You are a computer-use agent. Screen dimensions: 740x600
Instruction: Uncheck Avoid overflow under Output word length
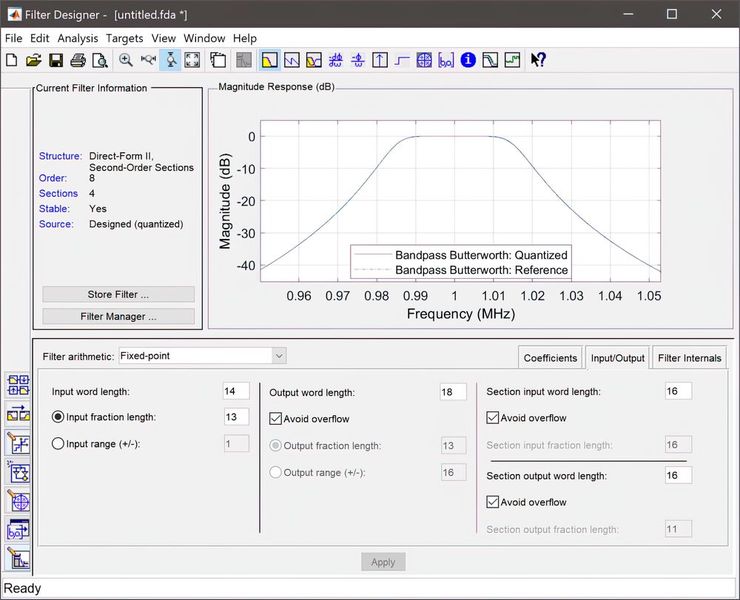click(x=276, y=419)
